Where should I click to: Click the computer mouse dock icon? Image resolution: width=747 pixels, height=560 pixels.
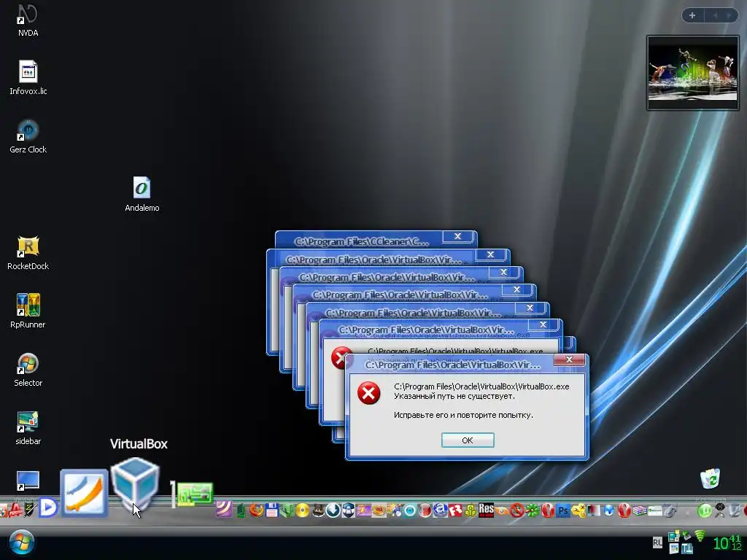[670, 511]
